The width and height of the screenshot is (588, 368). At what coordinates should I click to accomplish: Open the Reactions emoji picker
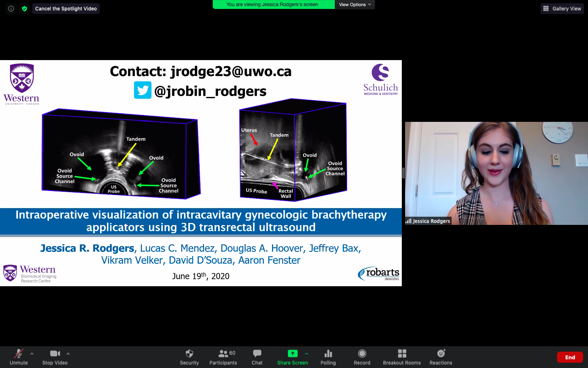[441, 357]
